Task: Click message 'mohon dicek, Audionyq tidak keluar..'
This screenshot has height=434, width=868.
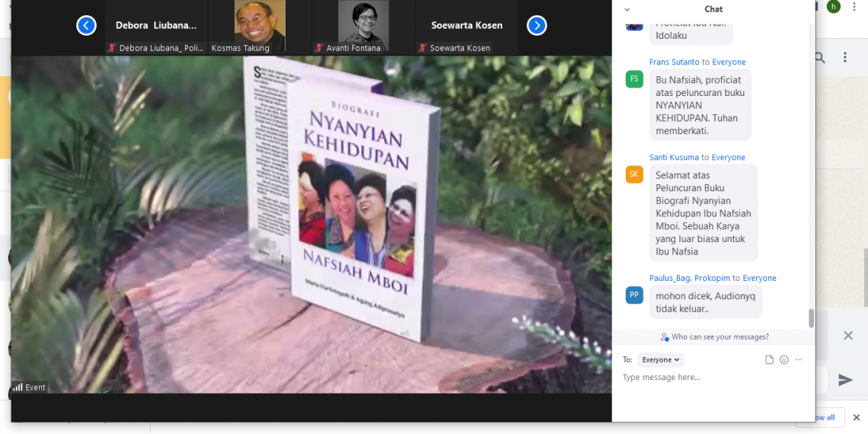Action: [x=706, y=302]
